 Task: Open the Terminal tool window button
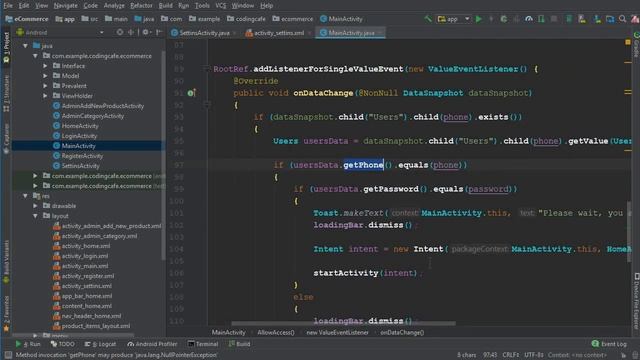(x=203, y=344)
